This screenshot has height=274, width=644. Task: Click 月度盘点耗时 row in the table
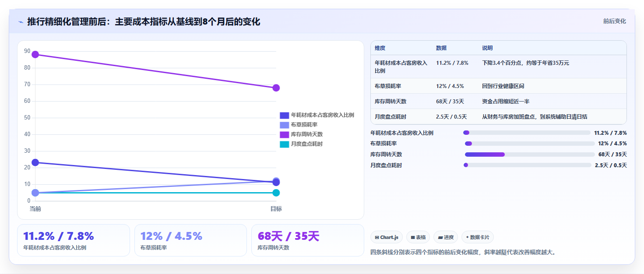(499, 117)
